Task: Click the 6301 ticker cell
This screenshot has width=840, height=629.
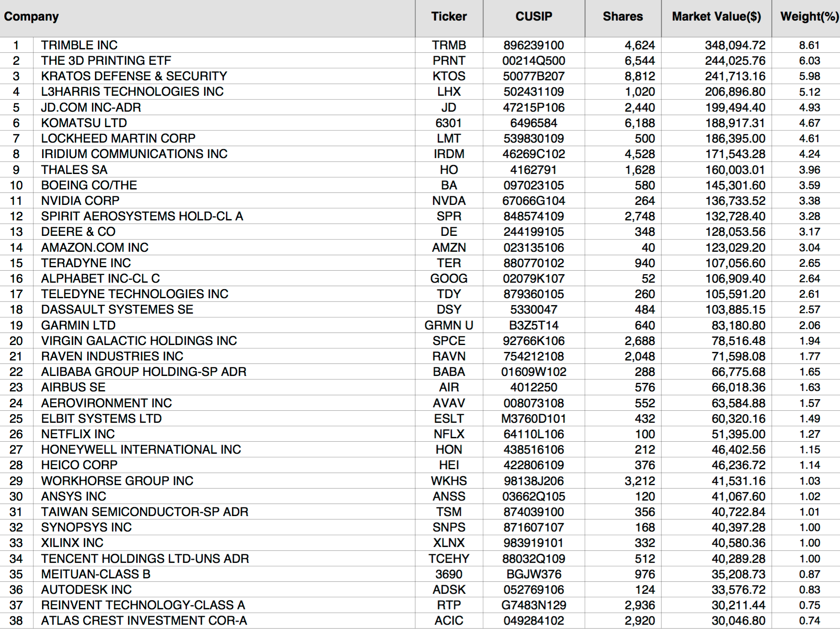Action: pyautogui.click(x=449, y=123)
